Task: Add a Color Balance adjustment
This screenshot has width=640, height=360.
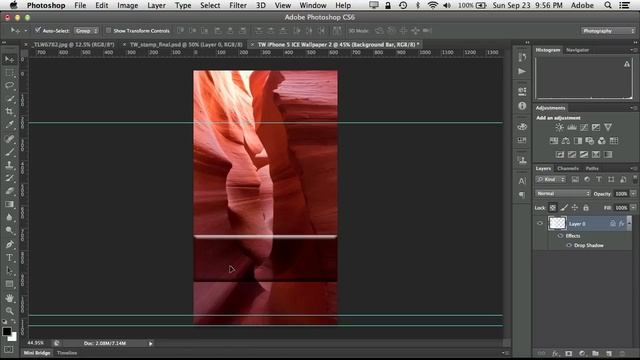Action: coord(566,141)
